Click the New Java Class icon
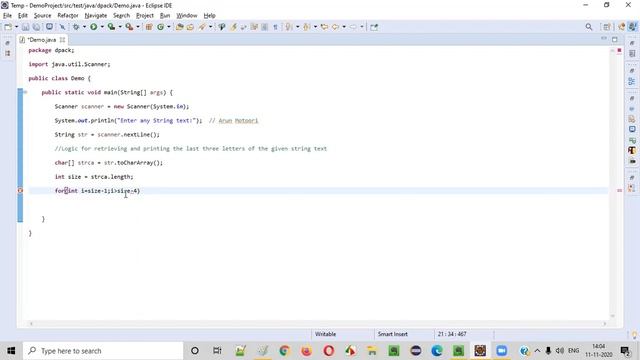 coord(160,27)
